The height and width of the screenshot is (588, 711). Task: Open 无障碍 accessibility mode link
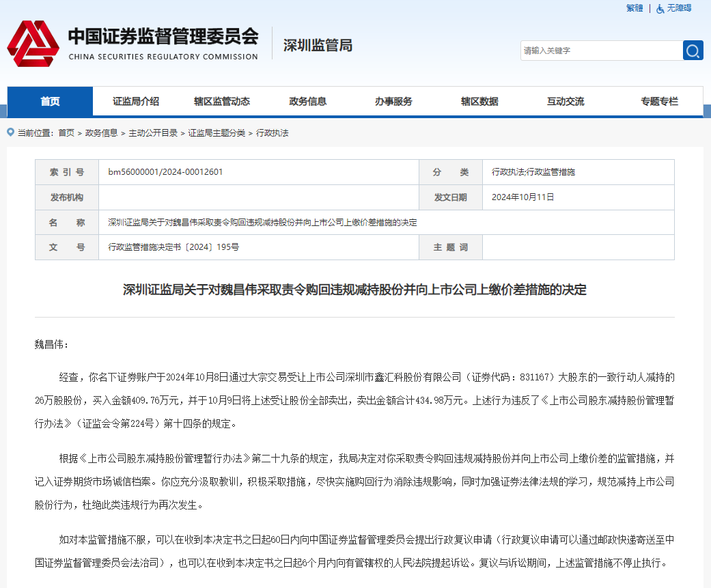pos(679,8)
